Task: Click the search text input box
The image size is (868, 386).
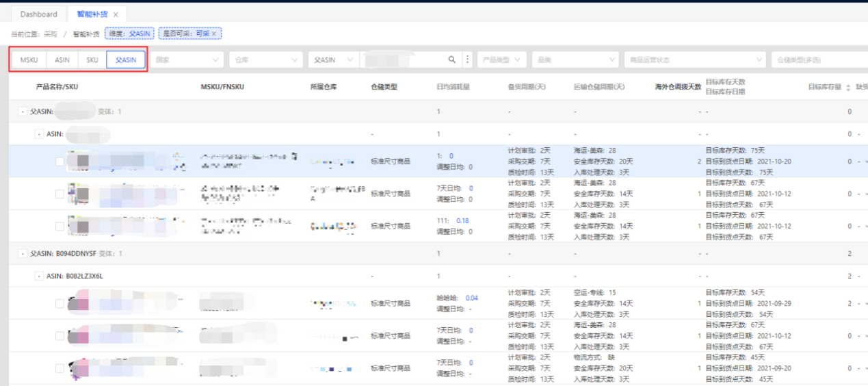Action: pyautogui.click(x=404, y=60)
